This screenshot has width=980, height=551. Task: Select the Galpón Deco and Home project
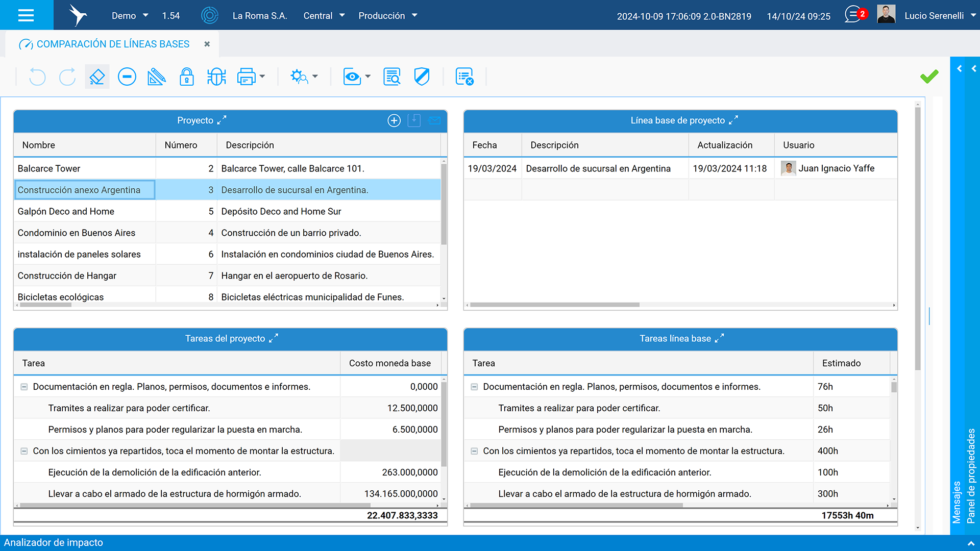227,211
